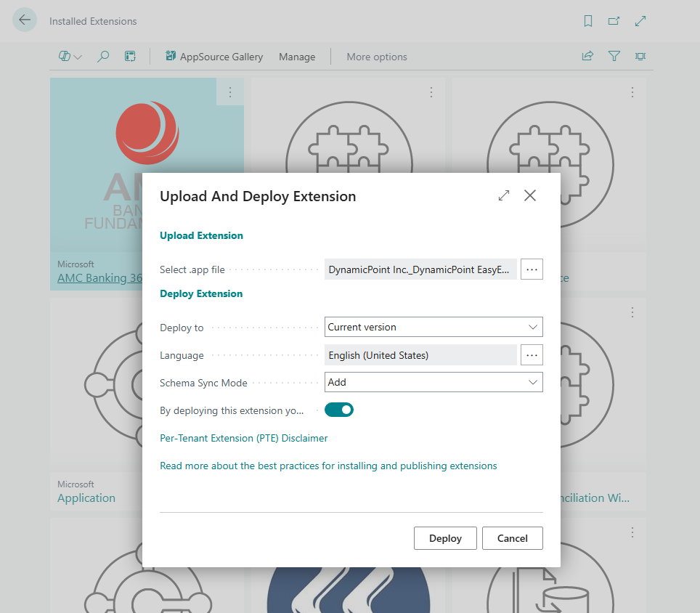This screenshot has height=613, width=700.
Task: Browse for .app file with ellipsis button
Action: coord(532,269)
